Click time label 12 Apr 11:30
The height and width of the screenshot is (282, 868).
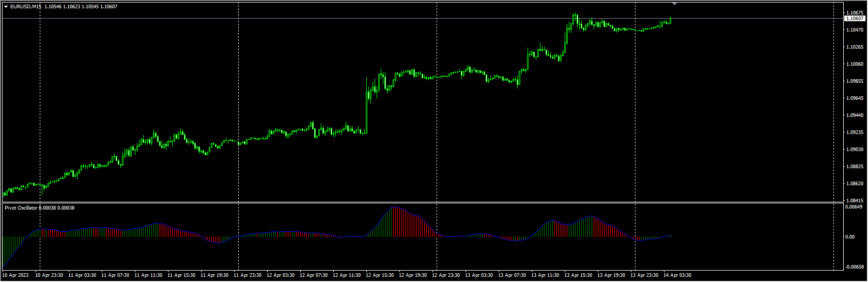[x=347, y=275]
